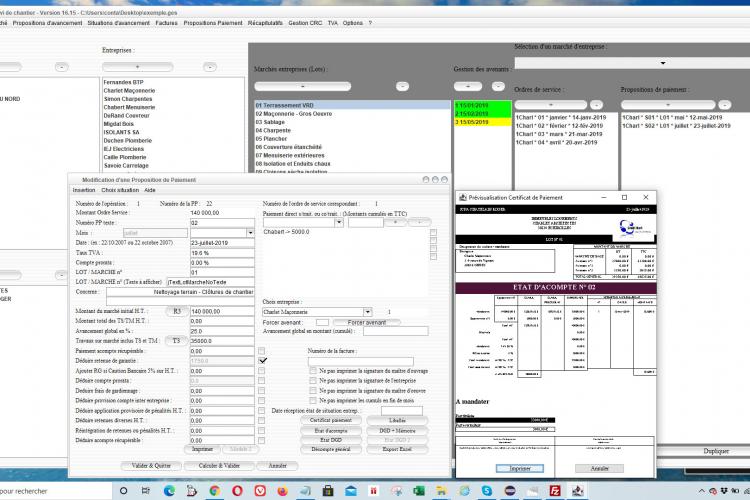
Task: Open the Gestion CRC menu
Action: click(x=305, y=23)
